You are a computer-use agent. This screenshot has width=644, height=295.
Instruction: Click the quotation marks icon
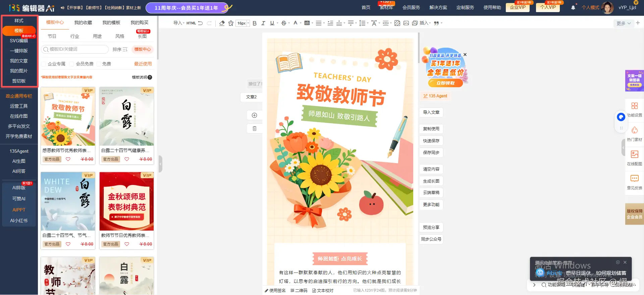pyautogui.click(x=436, y=23)
